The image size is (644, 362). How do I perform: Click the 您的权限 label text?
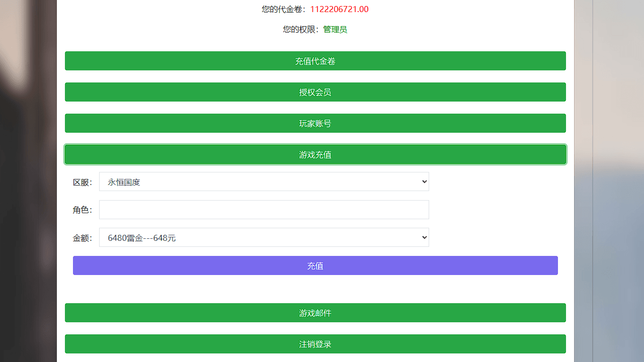coord(300,29)
